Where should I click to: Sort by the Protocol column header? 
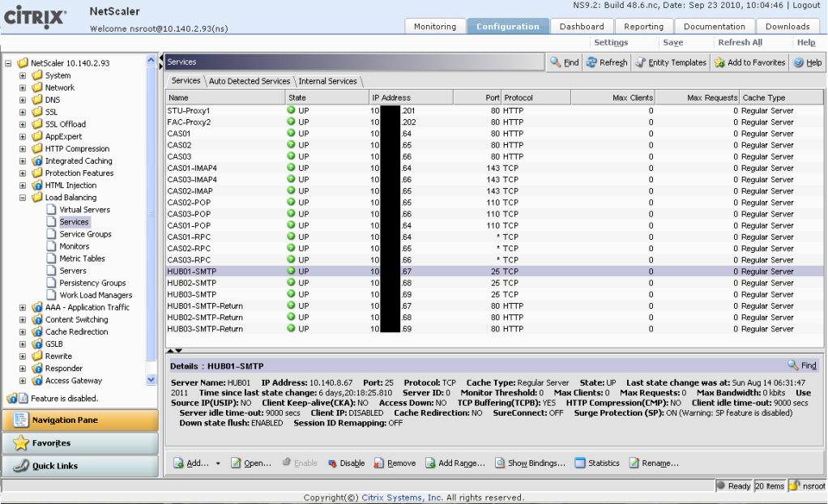pyautogui.click(x=536, y=97)
